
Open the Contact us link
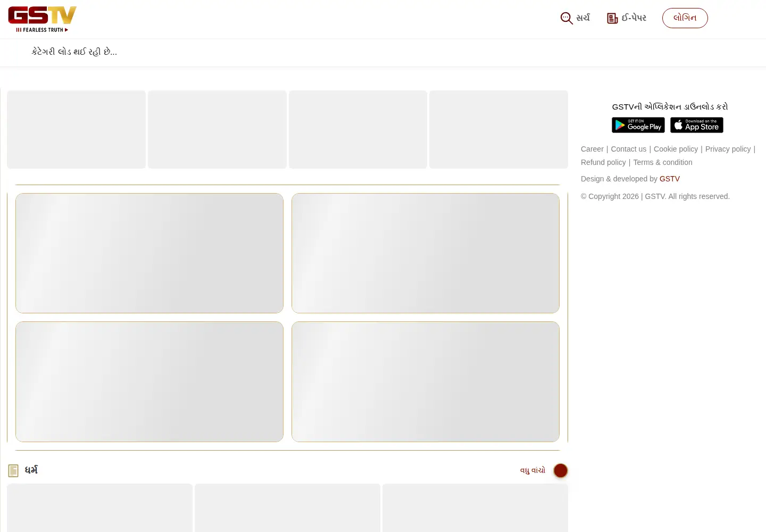pyautogui.click(x=629, y=149)
